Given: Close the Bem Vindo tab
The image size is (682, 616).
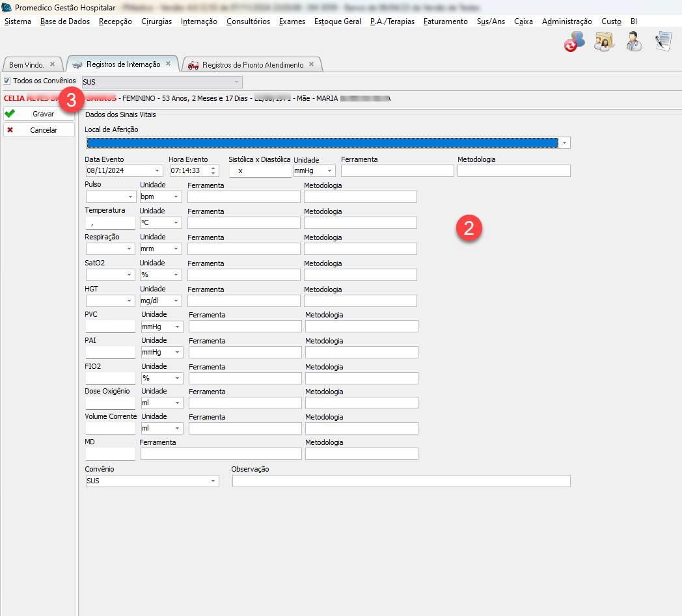Looking at the screenshot, I should pyautogui.click(x=53, y=64).
